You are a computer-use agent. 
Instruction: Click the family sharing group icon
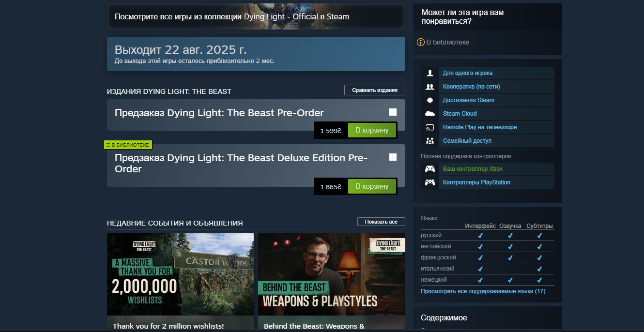pyautogui.click(x=429, y=141)
